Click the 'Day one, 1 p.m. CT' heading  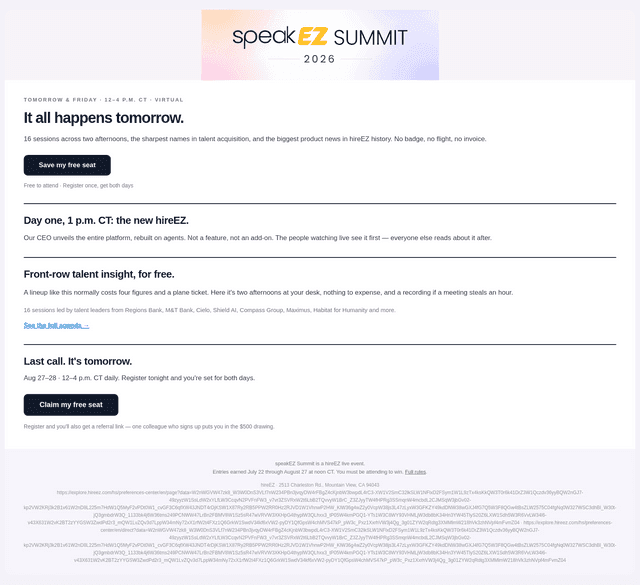106,220
